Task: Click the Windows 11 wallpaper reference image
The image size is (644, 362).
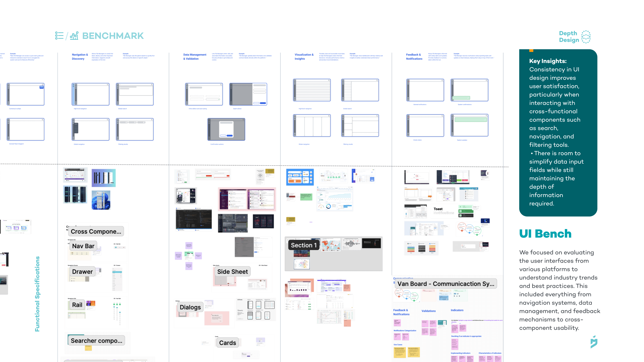Action: pyautogui.click(x=101, y=200)
